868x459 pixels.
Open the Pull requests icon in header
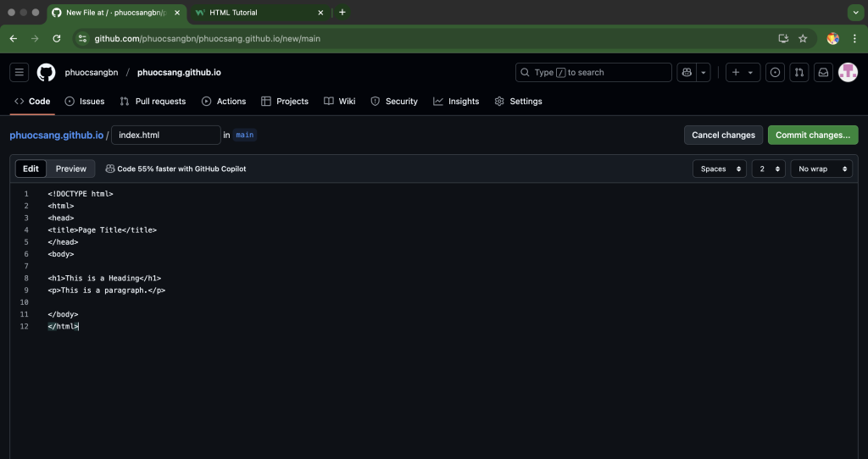798,73
